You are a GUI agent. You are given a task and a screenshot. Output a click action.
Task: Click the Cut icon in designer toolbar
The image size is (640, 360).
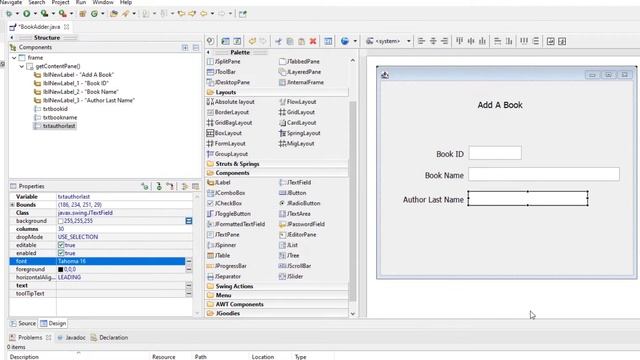278,41
